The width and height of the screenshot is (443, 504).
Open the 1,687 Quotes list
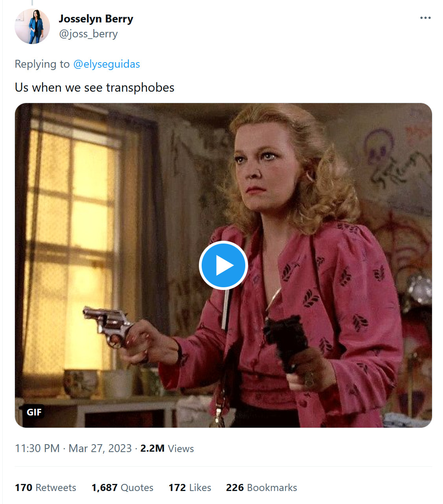(122, 488)
